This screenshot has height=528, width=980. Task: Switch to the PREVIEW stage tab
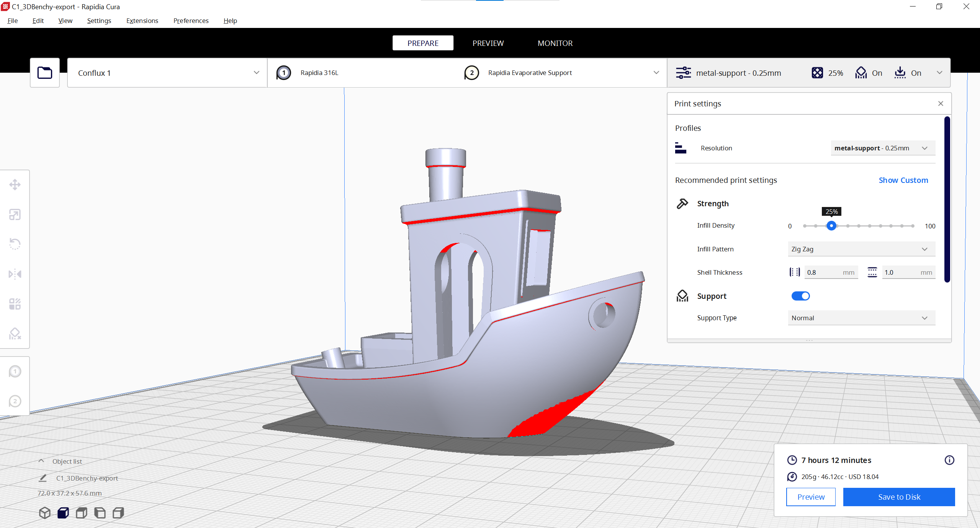[x=488, y=43]
